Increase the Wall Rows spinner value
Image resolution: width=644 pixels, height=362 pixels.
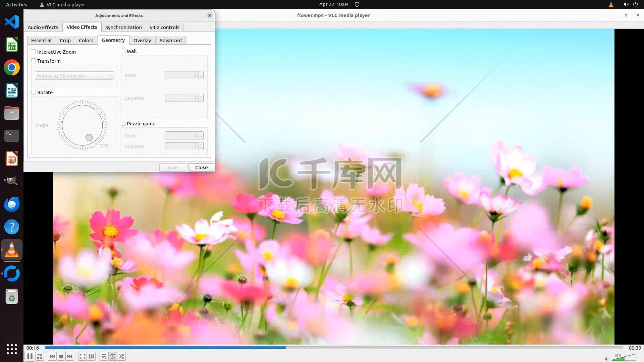201,74
